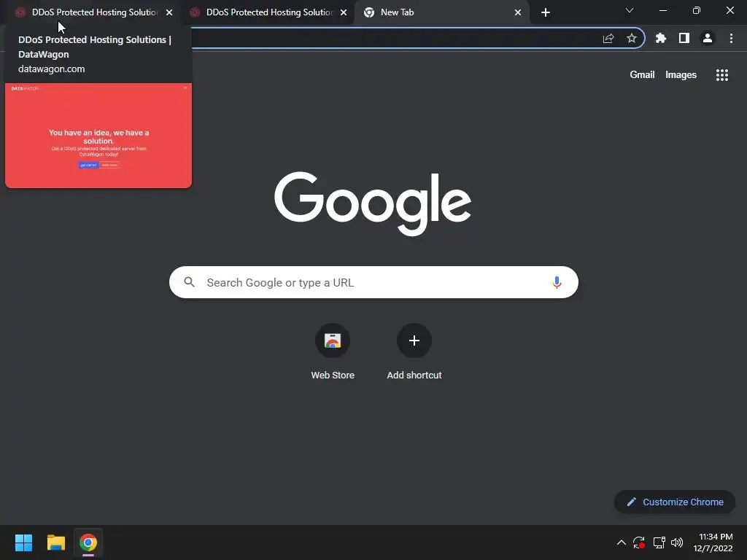
Task: Open the Images link
Action: (x=681, y=75)
